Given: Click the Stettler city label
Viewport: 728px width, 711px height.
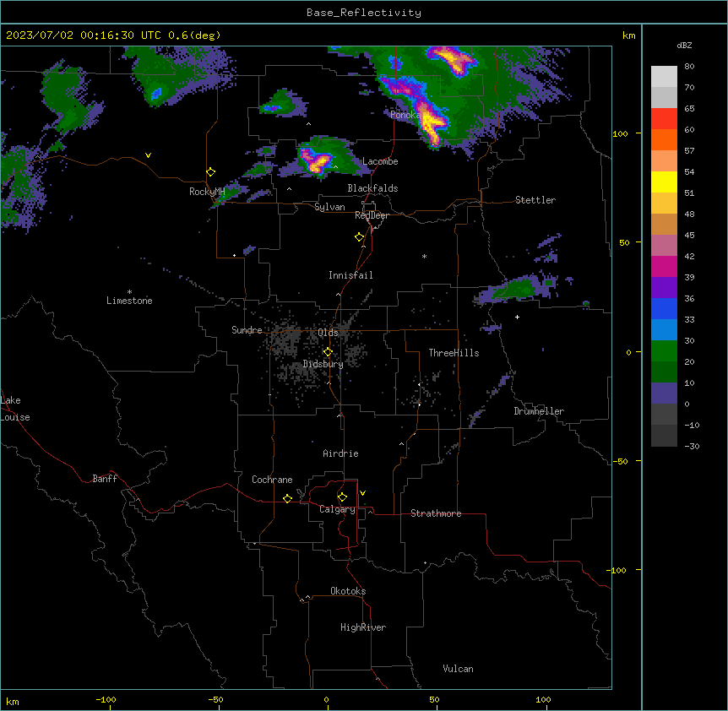Looking at the screenshot, I should coord(535,200).
